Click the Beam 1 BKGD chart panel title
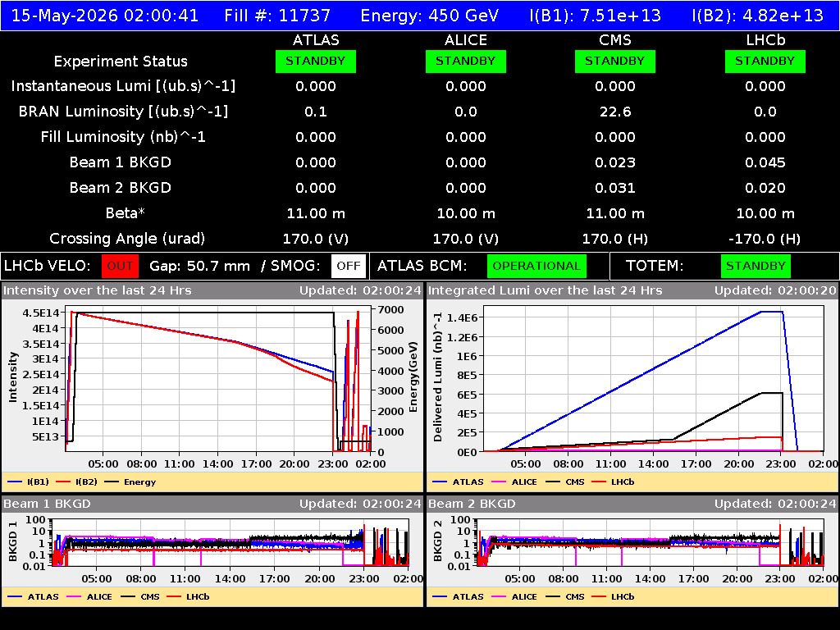The height and width of the screenshot is (630, 840). coord(47,504)
